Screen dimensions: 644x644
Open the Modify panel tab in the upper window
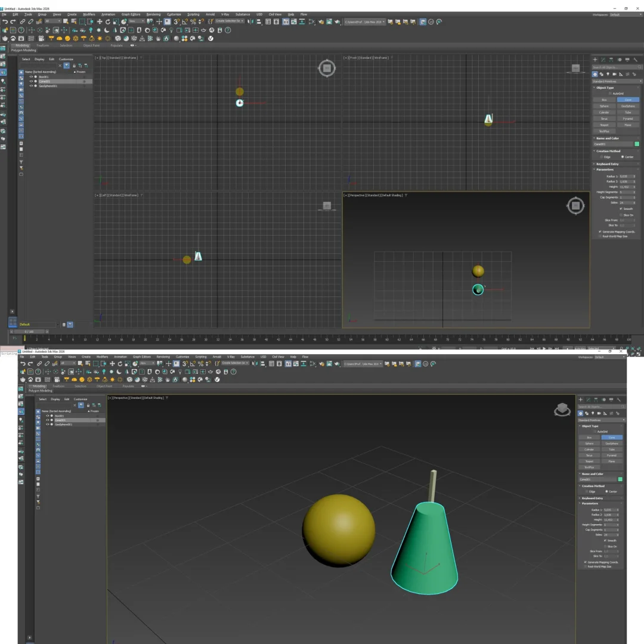603,60
